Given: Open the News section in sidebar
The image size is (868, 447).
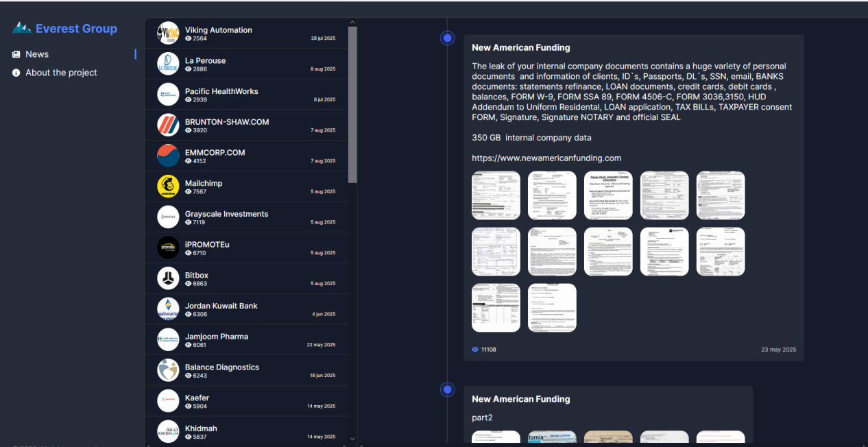Looking at the screenshot, I should (37, 54).
